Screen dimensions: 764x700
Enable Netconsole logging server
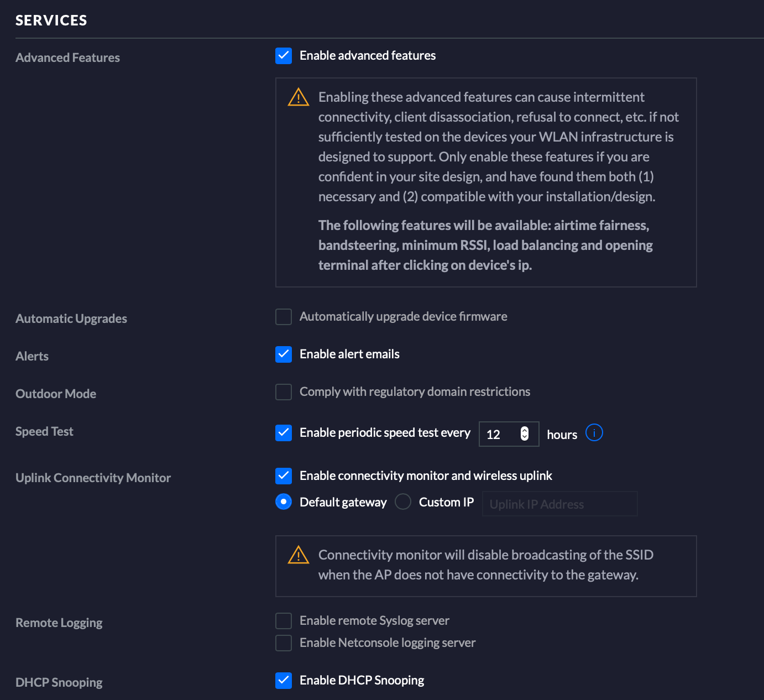[284, 643]
